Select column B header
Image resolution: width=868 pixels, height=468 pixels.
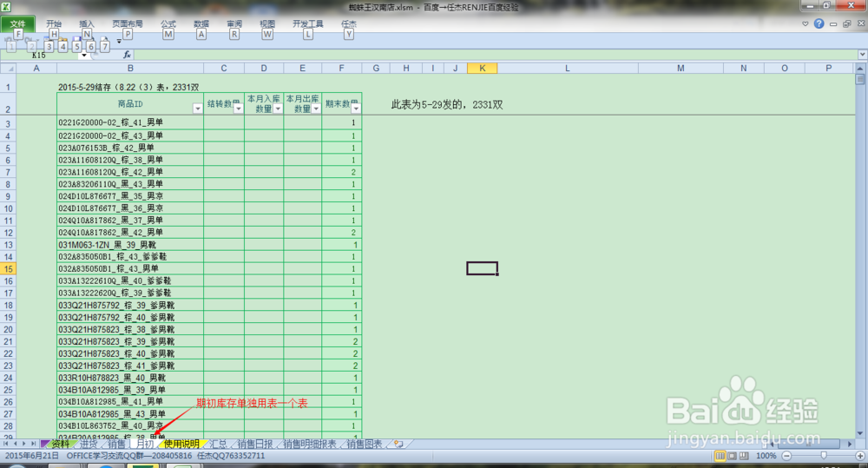(x=130, y=68)
